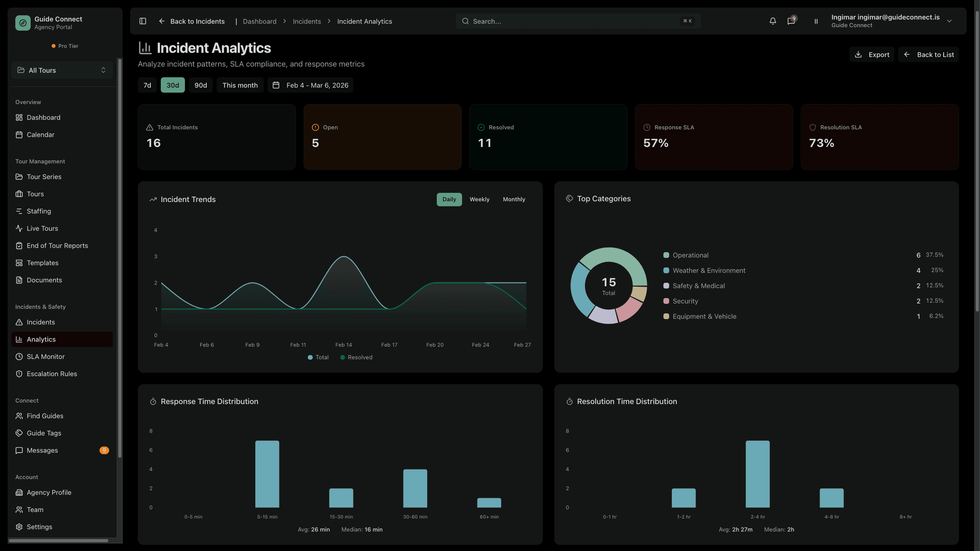Click the Guide Connect logo icon
980x551 pixels.
click(23, 23)
